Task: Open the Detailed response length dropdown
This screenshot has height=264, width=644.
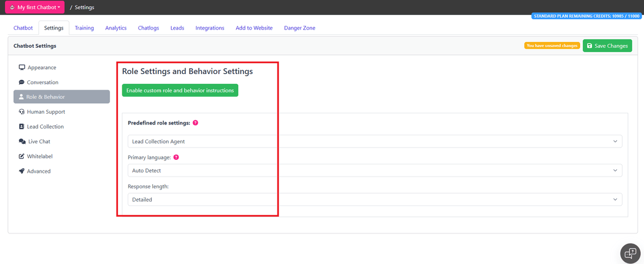Action: pyautogui.click(x=375, y=200)
